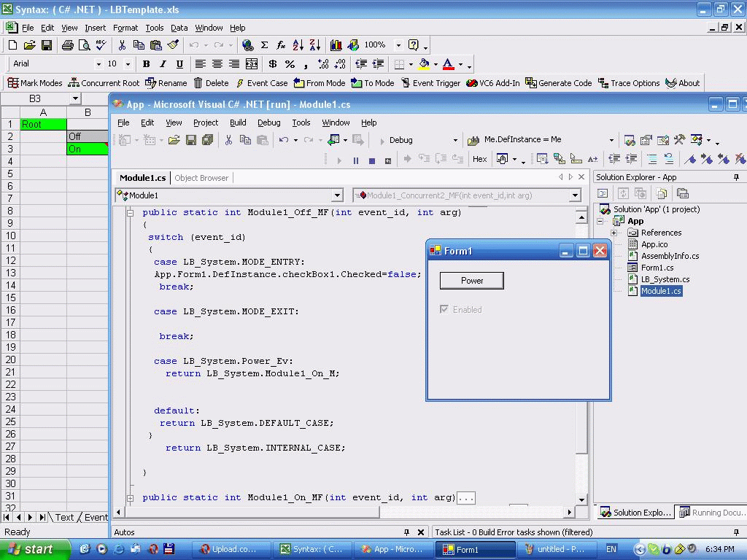Click the Windows start button
This screenshot has width=747, height=560.
coord(35,549)
